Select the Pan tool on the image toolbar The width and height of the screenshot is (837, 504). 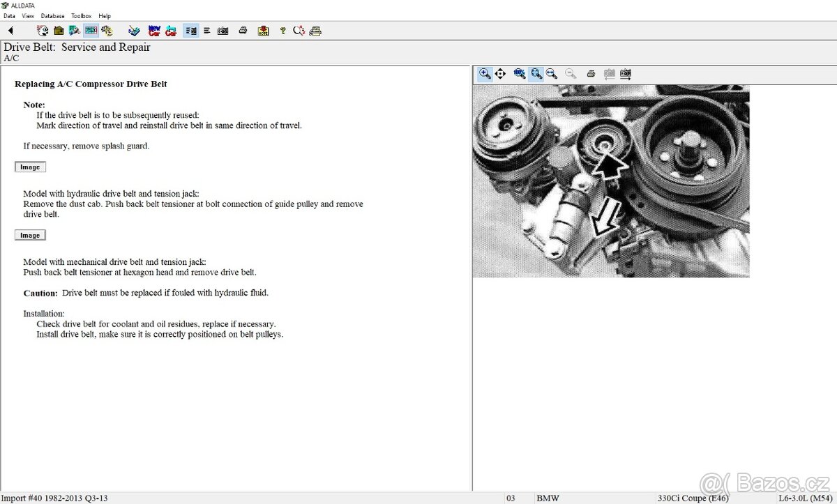[500, 73]
